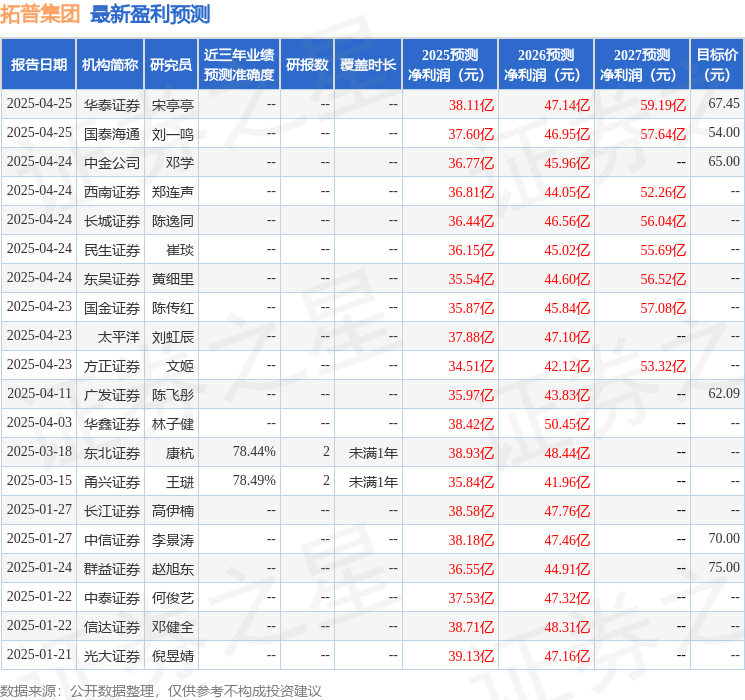Viewport: 745px width, 700px height.
Task: Click 中金公司 institution cell
Action: click(x=112, y=163)
